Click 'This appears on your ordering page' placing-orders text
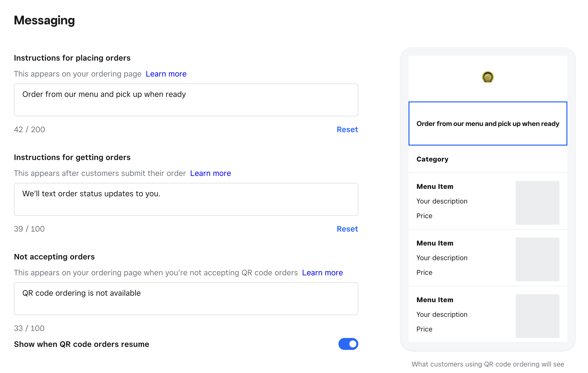 (x=77, y=74)
